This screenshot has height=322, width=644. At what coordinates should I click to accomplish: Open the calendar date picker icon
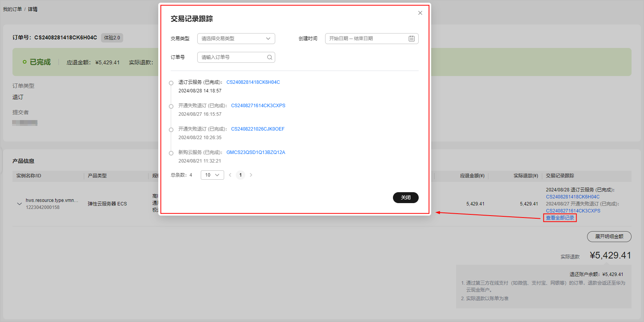(x=411, y=39)
